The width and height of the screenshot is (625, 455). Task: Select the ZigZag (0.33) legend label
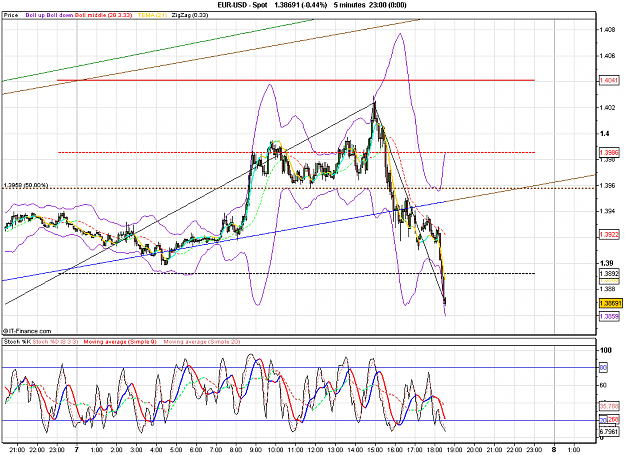(x=190, y=15)
